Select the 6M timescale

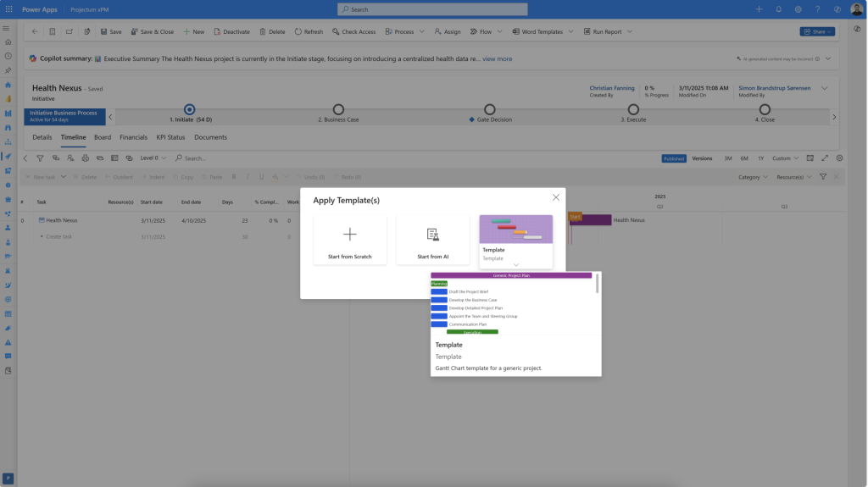tap(744, 158)
